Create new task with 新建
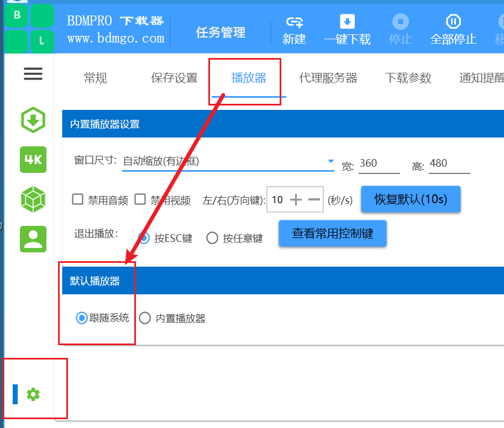Screen dimensions: 504x428 [x=294, y=30]
